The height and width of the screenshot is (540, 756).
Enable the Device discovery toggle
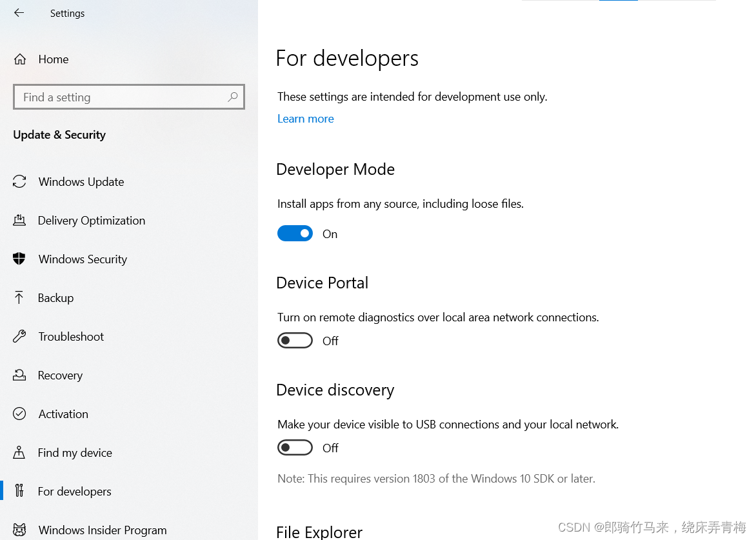pos(295,447)
